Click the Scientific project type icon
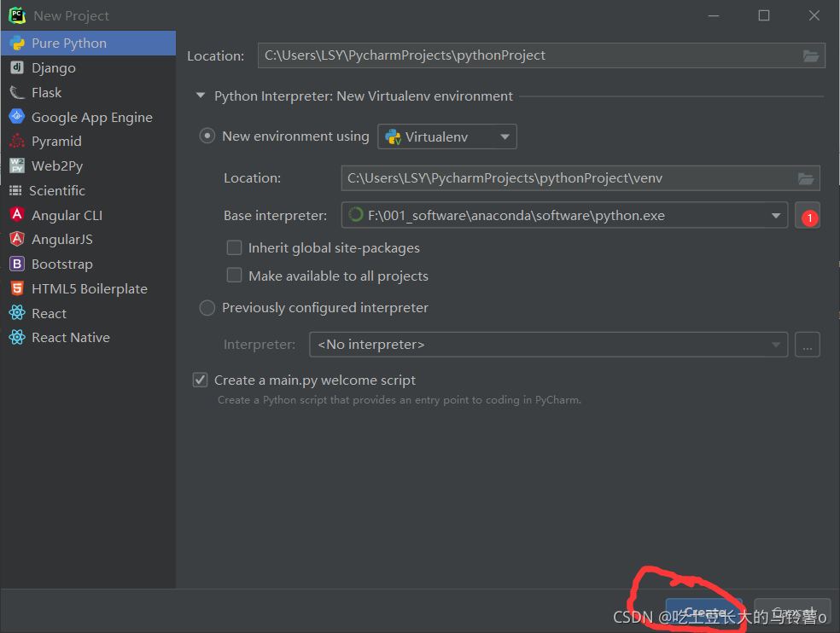Screen dimensions: 840x633 tap(18, 190)
